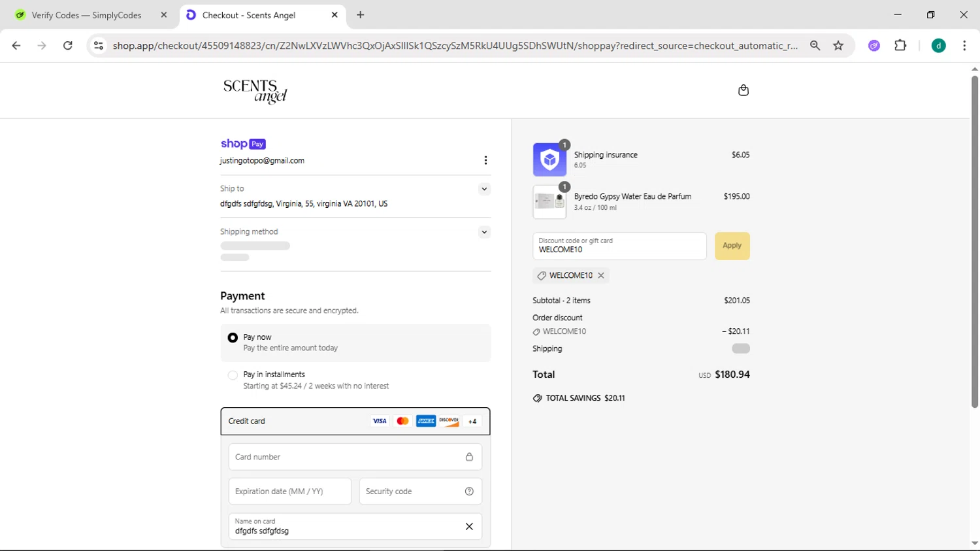
Task: Click the Total Savings tag icon
Action: coord(538,398)
